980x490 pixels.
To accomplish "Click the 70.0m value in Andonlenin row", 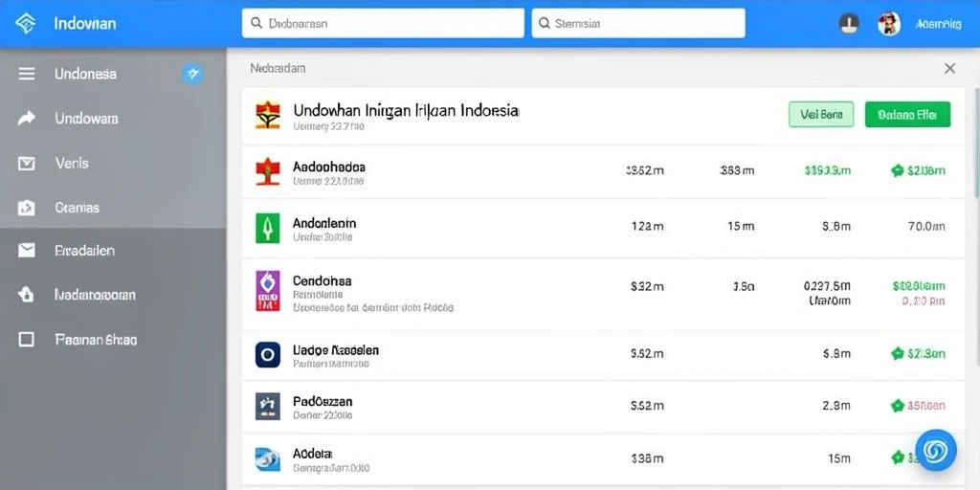I will [x=926, y=226].
